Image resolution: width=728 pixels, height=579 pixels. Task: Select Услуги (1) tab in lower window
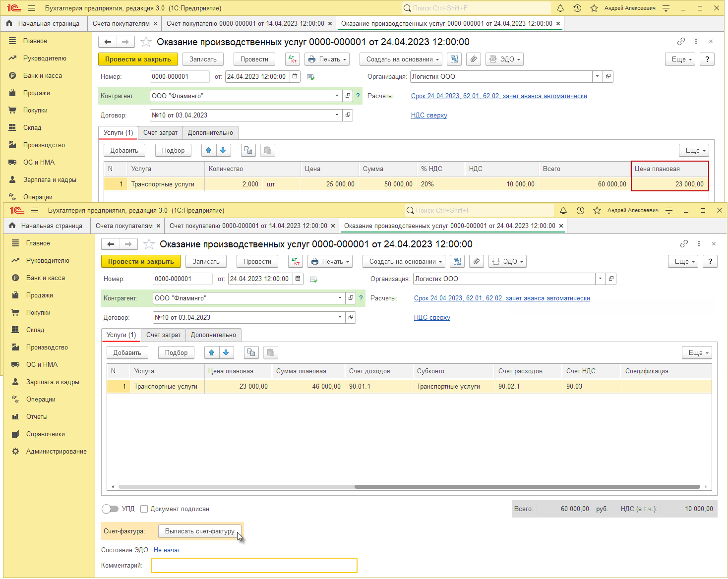121,335
